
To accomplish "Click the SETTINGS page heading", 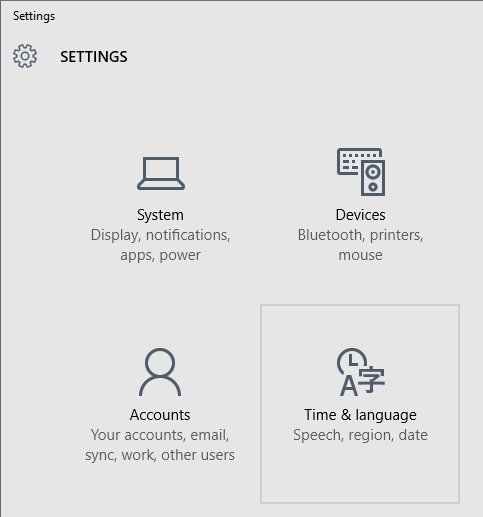I will pos(94,57).
